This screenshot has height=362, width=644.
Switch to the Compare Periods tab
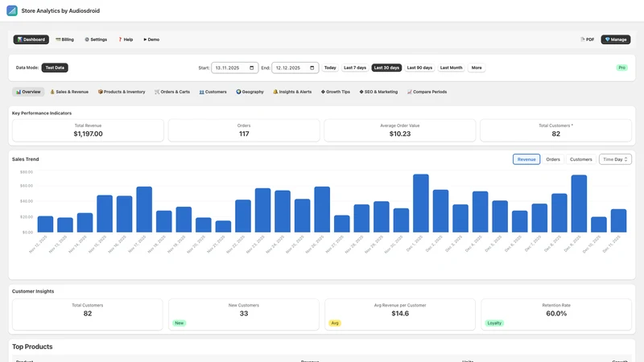(x=427, y=92)
